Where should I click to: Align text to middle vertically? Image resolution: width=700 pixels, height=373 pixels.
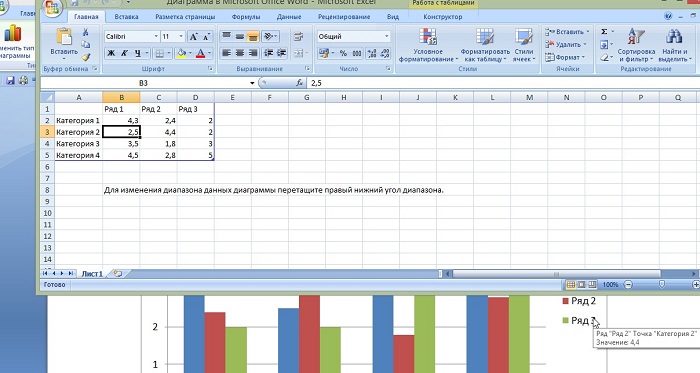pos(240,37)
